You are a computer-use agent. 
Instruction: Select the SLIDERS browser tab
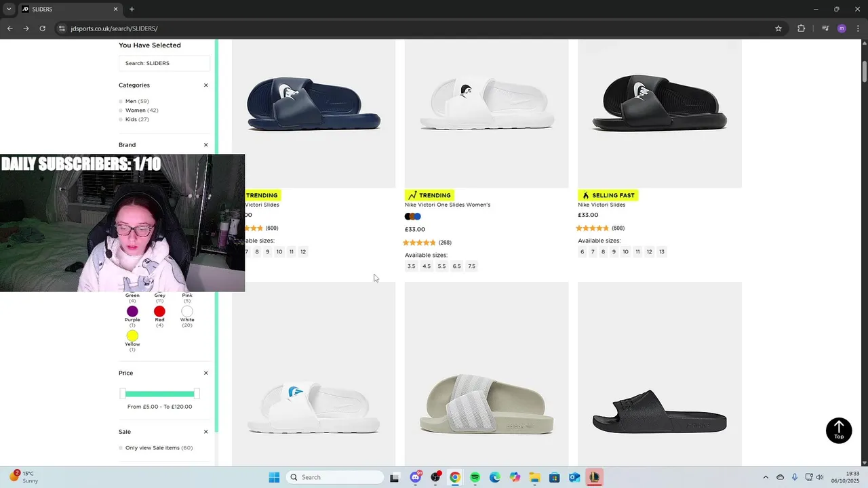(x=70, y=9)
